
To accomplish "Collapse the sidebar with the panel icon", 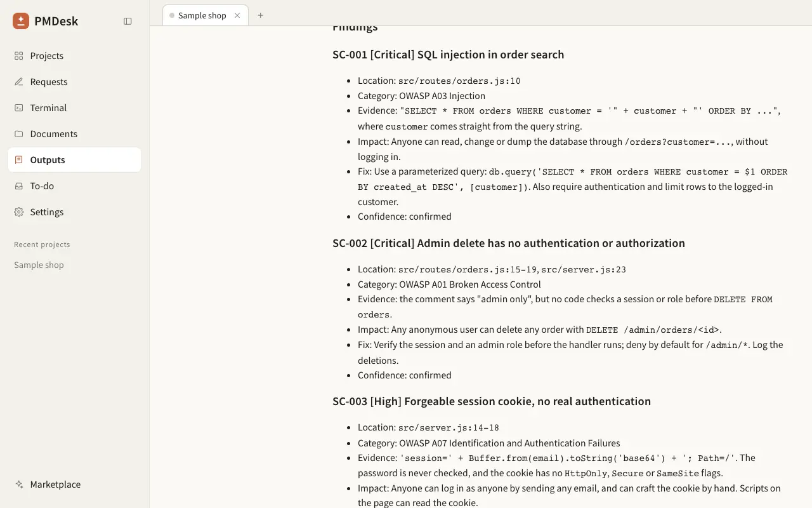I will click(128, 21).
